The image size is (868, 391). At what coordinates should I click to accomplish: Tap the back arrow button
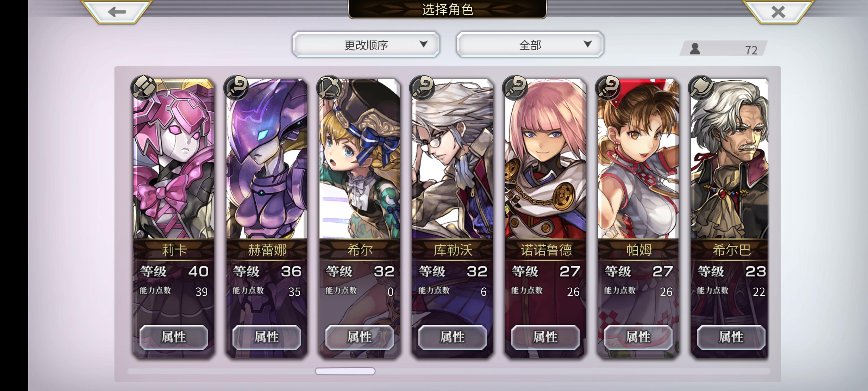[117, 12]
